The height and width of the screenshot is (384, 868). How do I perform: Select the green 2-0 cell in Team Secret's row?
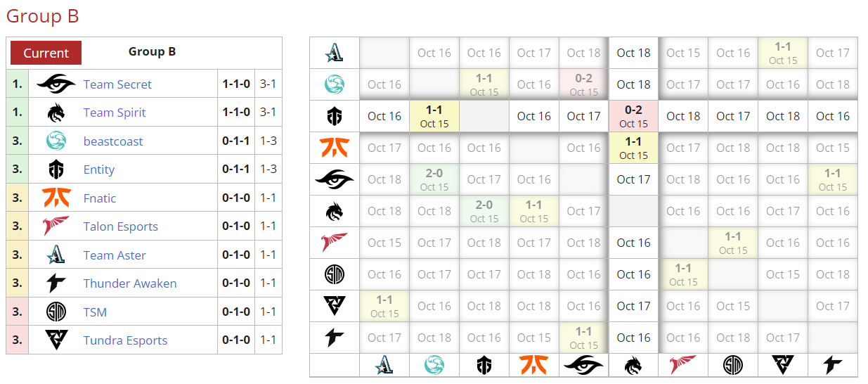coord(434,179)
